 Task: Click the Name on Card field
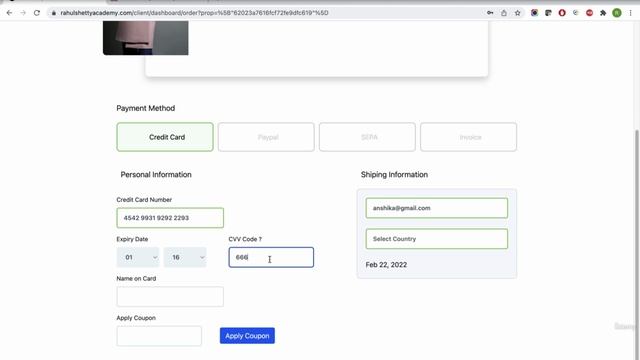click(x=170, y=297)
